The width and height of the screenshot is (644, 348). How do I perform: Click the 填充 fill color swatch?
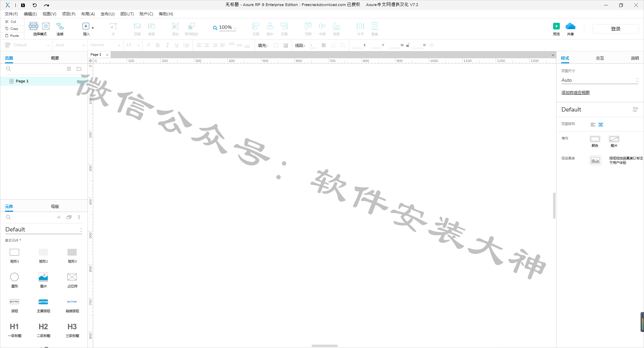[x=276, y=45]
